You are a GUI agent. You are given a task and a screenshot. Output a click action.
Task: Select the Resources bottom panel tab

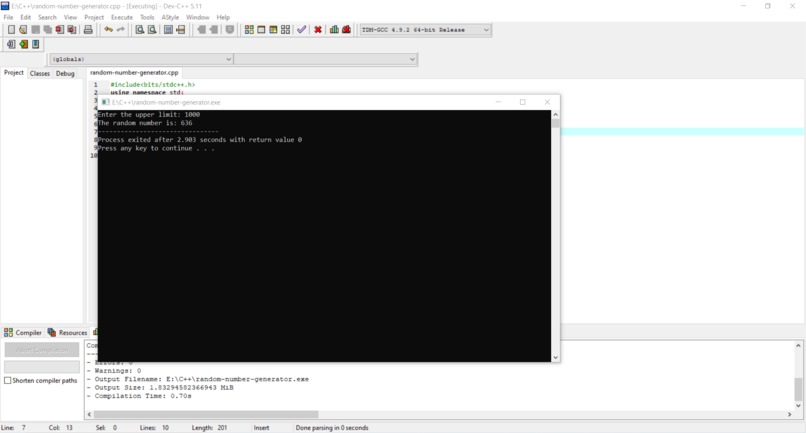point(67,333)
